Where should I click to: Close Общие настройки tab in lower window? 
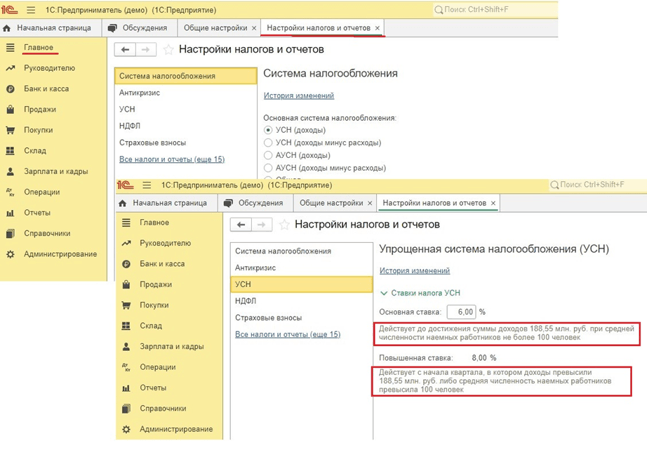pos(370,203)
